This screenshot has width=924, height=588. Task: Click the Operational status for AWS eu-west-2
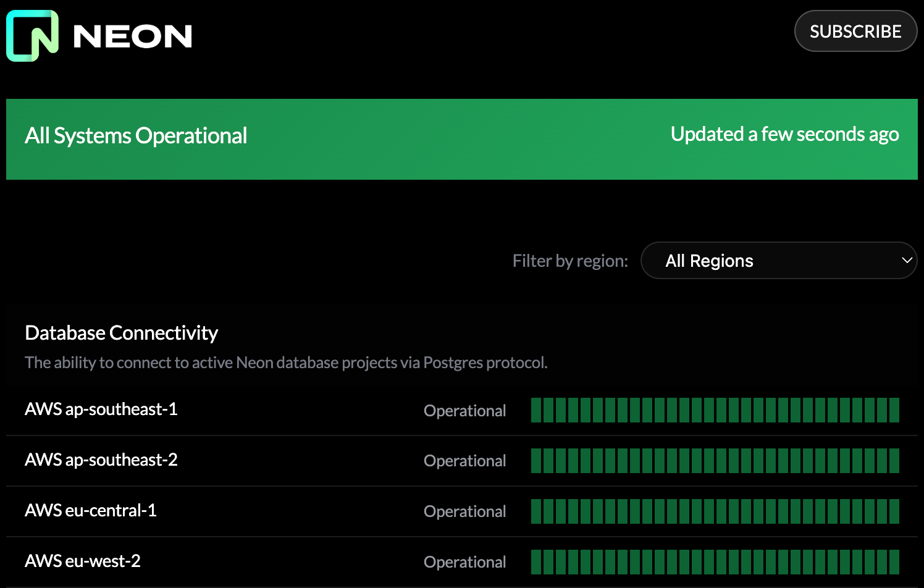pyautogui.click(x=464, y=561)
